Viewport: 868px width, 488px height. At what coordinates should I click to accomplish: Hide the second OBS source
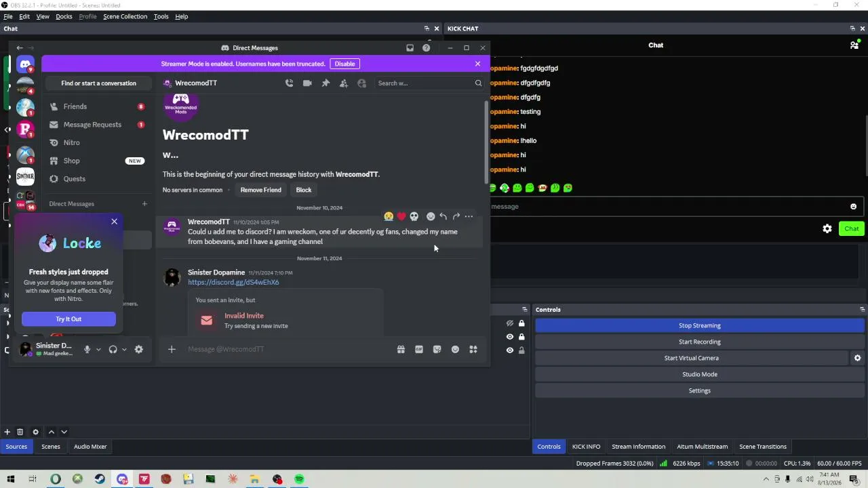[x=510, y=337]
